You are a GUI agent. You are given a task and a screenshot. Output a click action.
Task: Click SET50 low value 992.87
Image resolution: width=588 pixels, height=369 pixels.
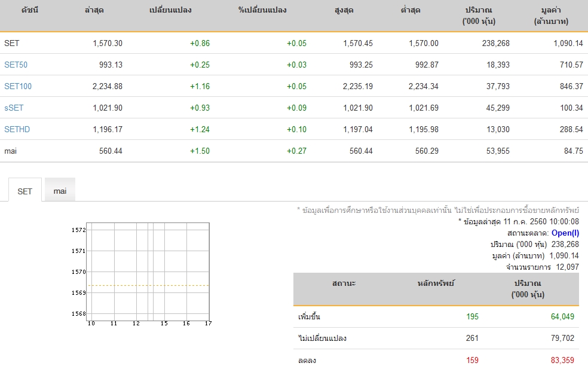[x=427, y=65]
